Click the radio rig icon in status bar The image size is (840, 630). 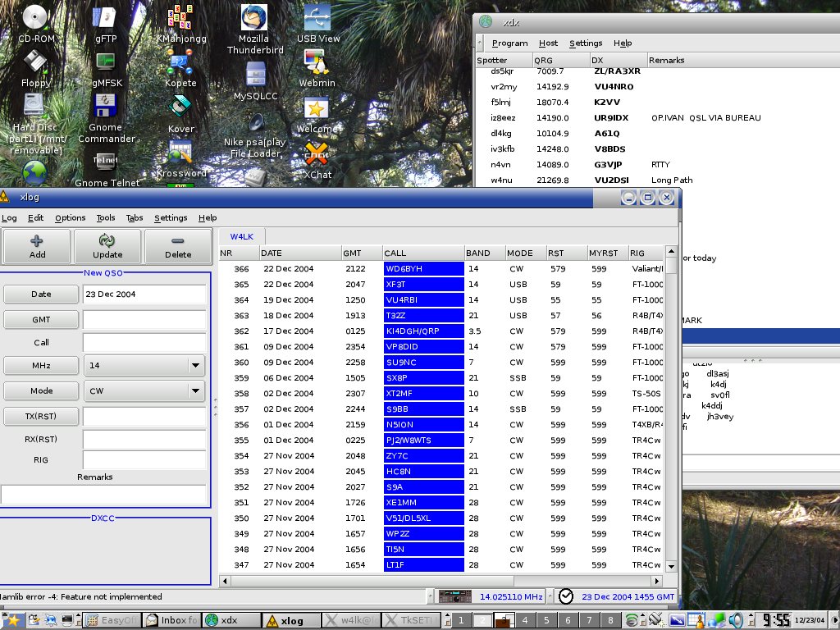pyautogui.click(x=456, y=596)
